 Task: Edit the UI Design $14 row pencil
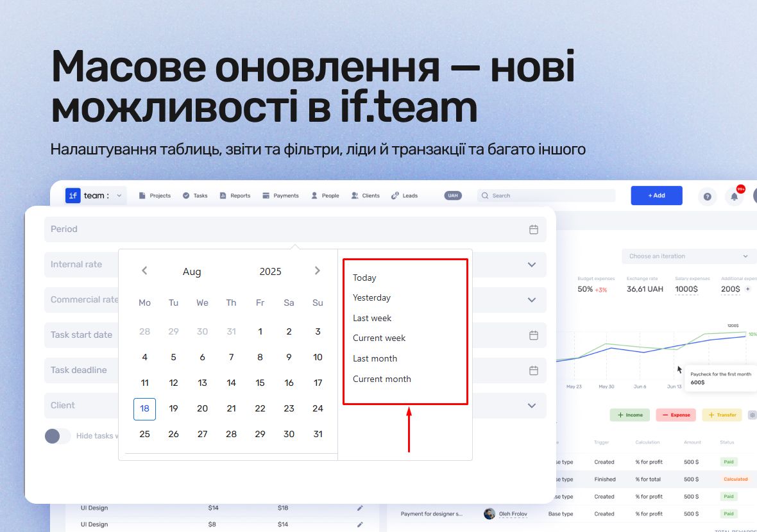point(360,508)
